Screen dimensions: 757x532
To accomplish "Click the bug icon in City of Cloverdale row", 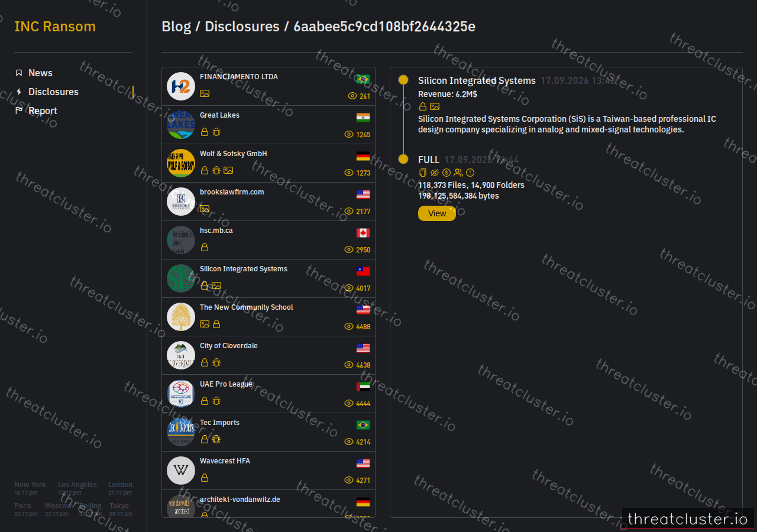I will [x=216, y=362].
